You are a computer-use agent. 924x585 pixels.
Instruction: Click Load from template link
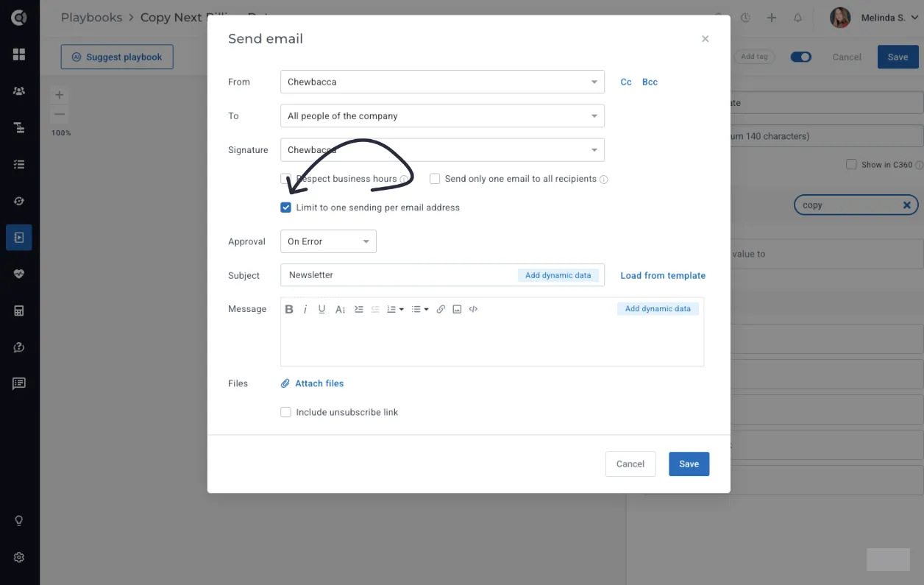tap(663, 276)
